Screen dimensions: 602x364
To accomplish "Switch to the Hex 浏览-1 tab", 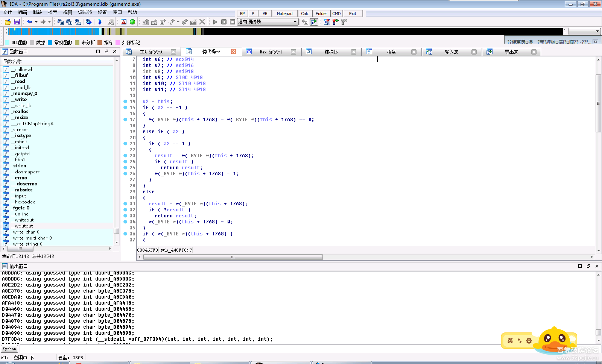I will (271, 52).
